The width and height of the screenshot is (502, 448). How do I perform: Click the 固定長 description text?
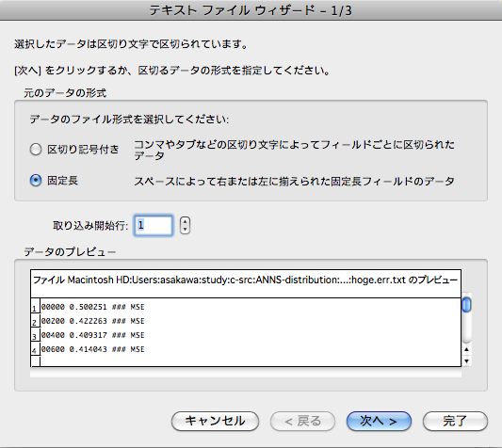tap(294, 181)
